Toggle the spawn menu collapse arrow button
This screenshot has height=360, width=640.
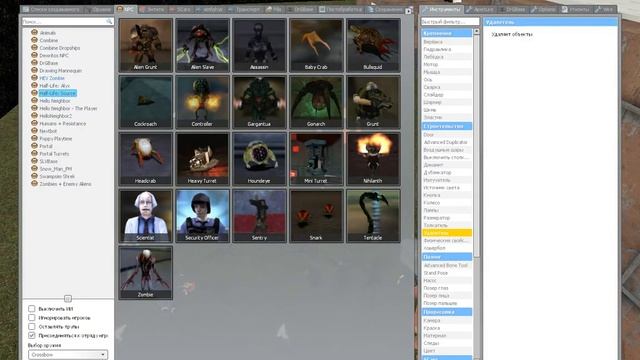point(409,11)
